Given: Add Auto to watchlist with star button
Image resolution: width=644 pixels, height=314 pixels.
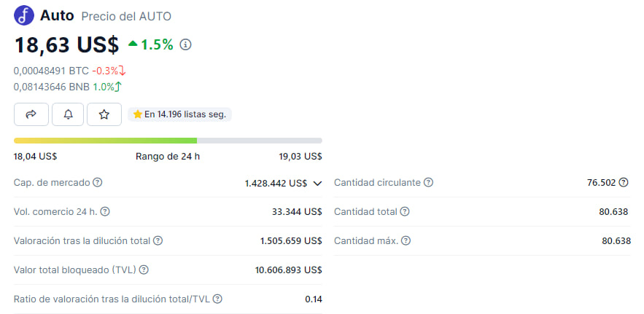Looking at the screenshot, I should pyautogui.click(x=104, y=114).
